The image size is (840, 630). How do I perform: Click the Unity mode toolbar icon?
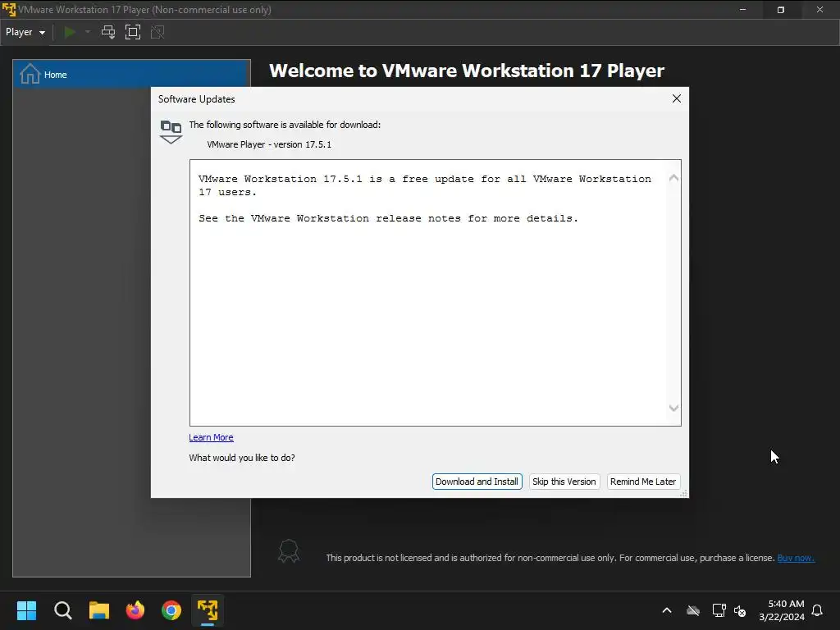click(157, 32)
